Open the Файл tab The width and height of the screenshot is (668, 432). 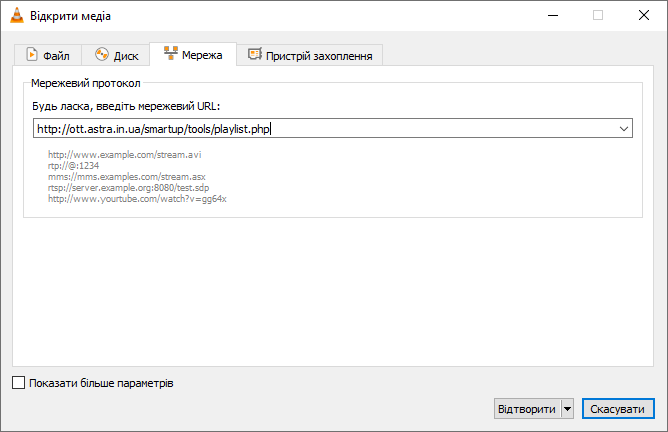(x=48, y=55)
